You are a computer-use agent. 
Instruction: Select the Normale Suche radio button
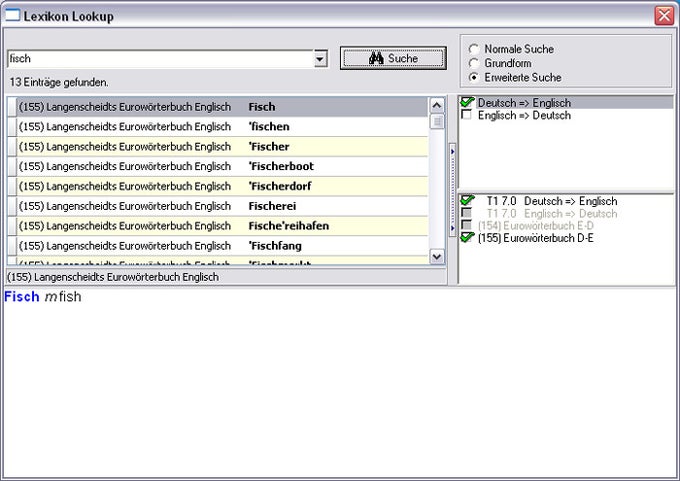[x=474, y=49]
